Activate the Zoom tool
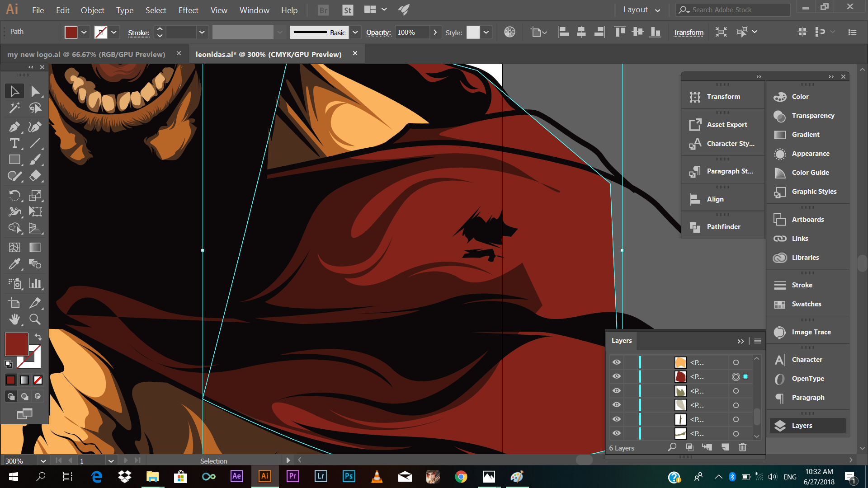 (35, 319)
